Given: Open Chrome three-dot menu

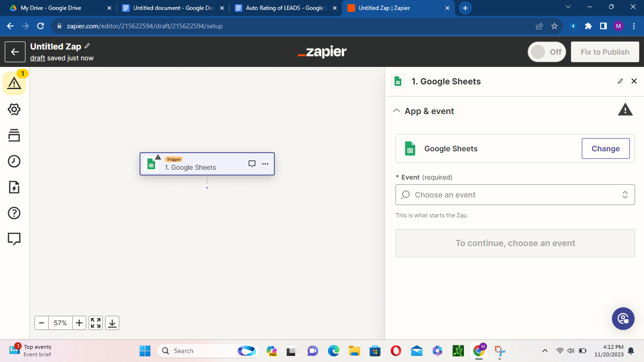Looking at the screenshot, I should pyautogui.click(x=633, y=26).
